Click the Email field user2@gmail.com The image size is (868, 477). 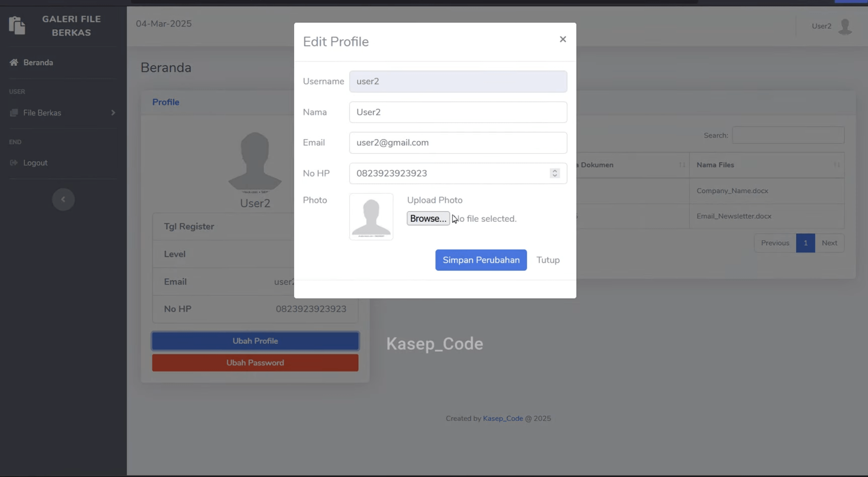pos(458,143)
